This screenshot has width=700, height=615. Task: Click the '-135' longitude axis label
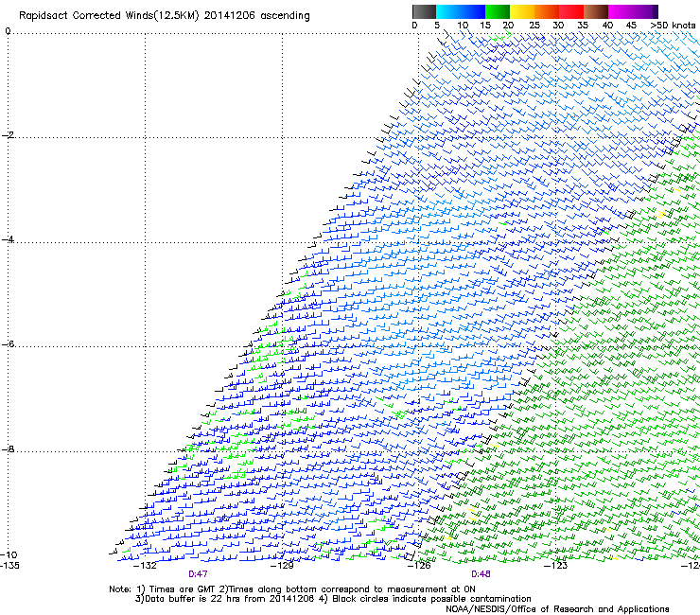click(9, 566)
